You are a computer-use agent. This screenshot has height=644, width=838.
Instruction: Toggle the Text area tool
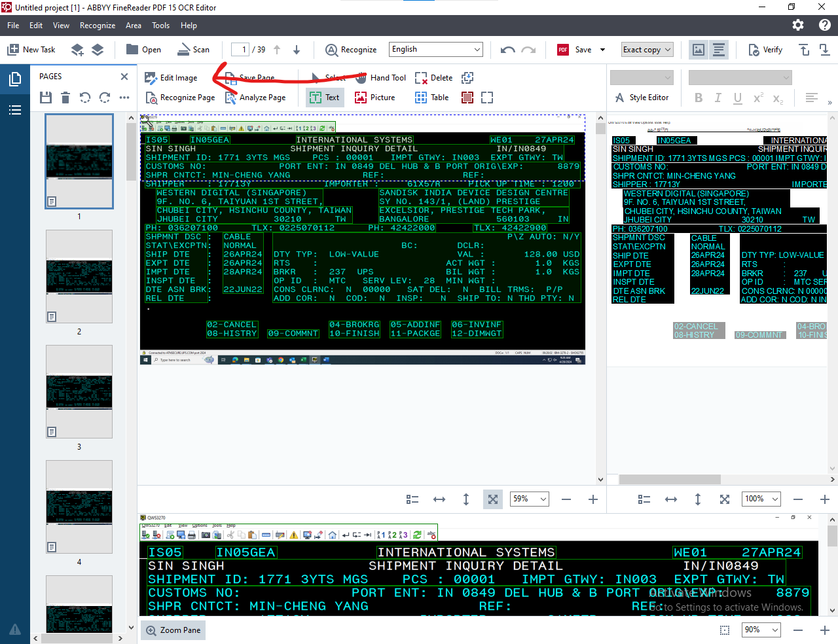324,98
